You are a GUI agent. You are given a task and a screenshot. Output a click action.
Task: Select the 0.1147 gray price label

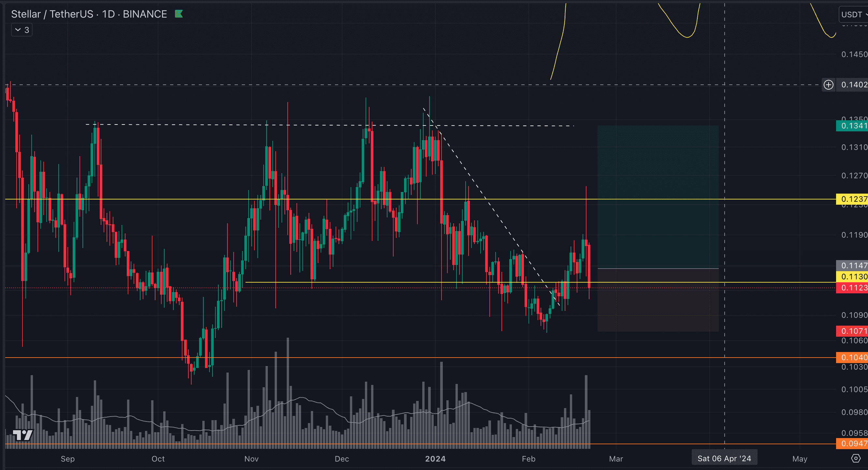click(x=852, y=265)
